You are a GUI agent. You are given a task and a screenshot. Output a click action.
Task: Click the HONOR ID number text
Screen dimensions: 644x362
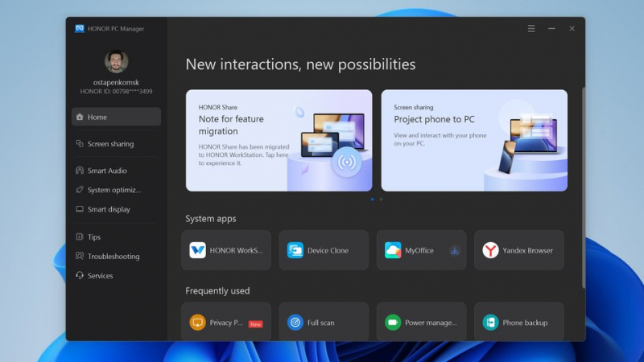[x=116, y=92]
